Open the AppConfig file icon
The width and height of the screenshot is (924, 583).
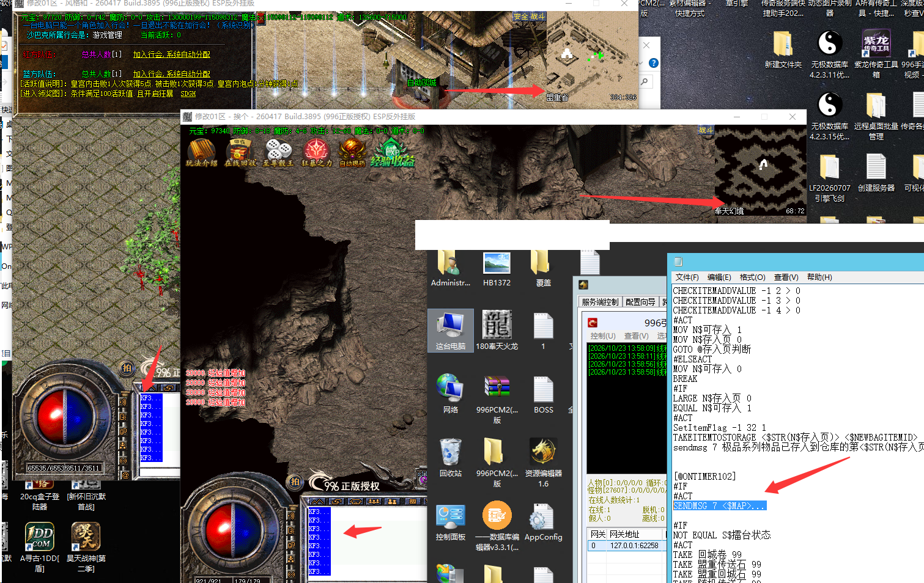pos(544,522)
